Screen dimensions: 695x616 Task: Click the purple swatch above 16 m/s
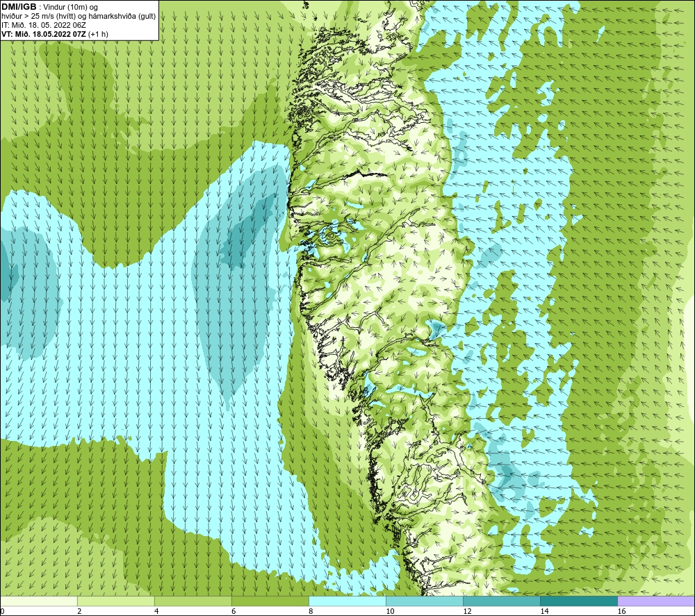(657, 601)
